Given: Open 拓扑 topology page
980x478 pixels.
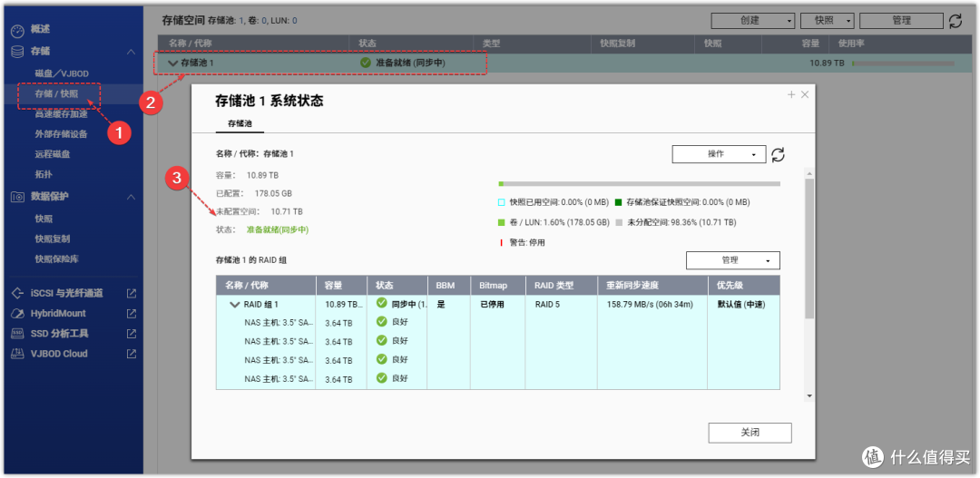Looking at the screenshot, I should 44,174.
